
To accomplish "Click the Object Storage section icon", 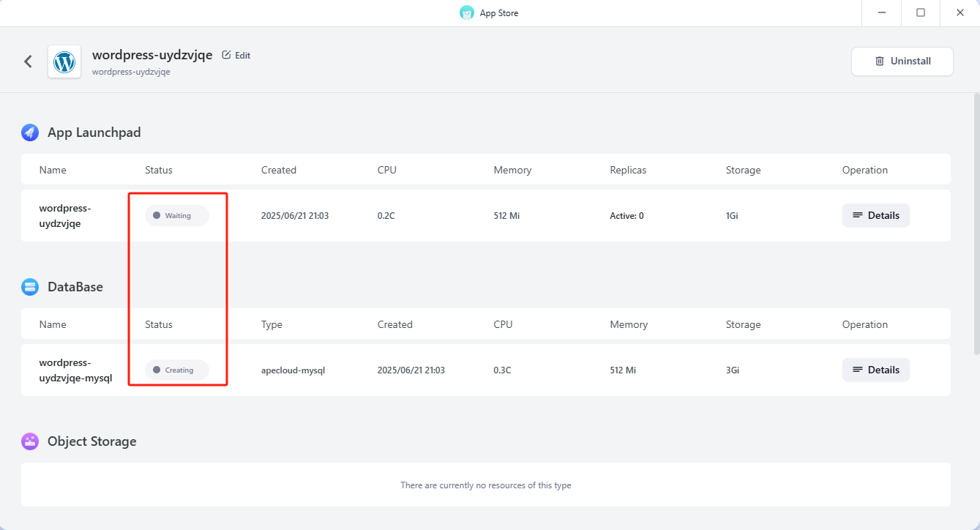I will (30, 441).
